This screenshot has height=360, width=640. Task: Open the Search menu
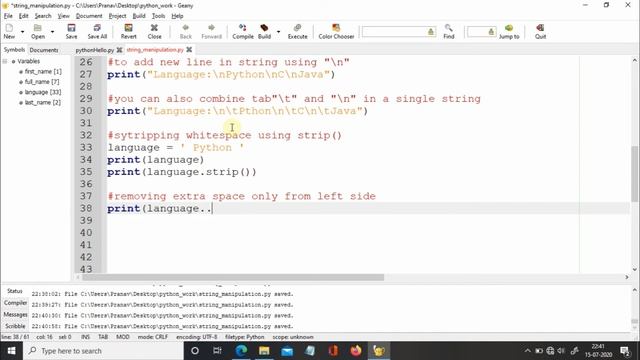pos(43,16)
